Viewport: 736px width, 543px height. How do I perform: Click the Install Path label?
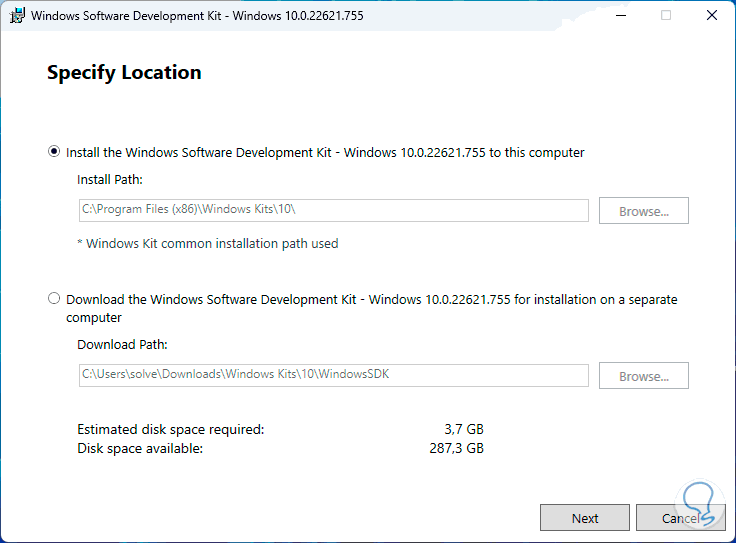110,180
